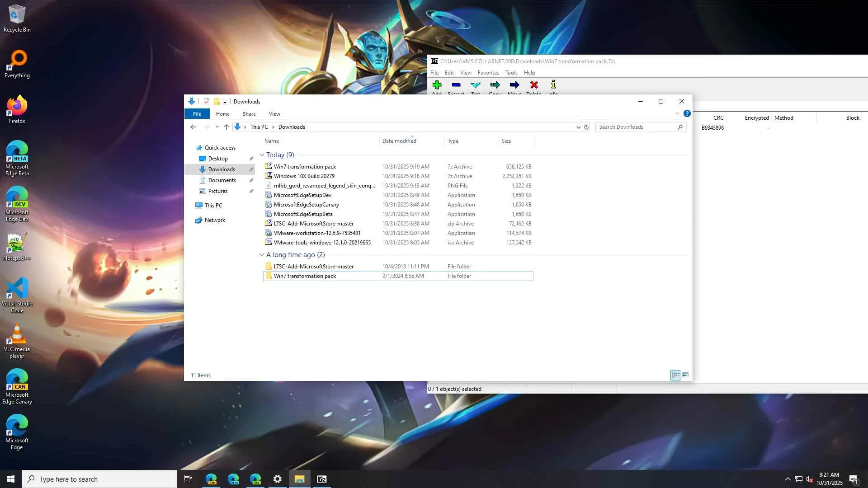Sort files by Date modified column
Screen dimensions: 868x488
pos(399,141)
